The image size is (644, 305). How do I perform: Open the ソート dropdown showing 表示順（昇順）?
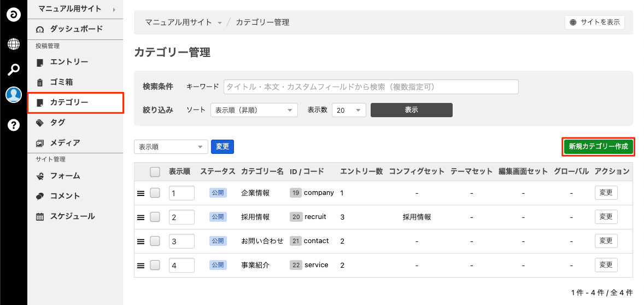coord(254,110)
